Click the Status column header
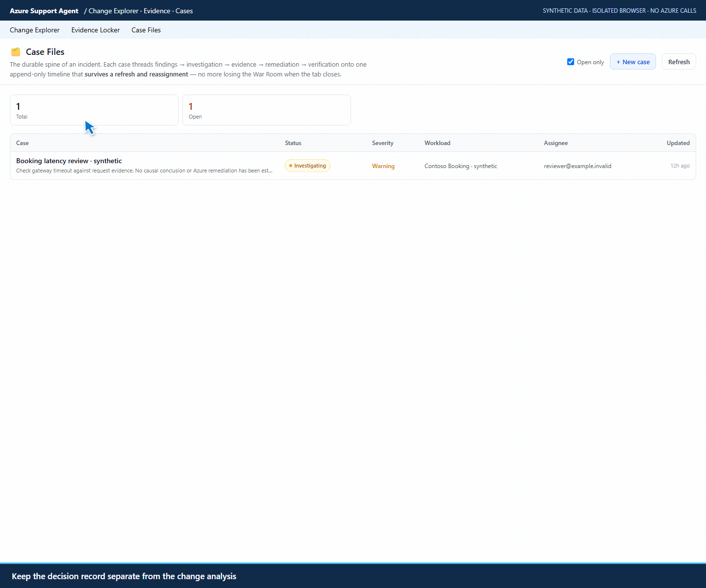This screenshot has height=588, width=706. coord(293,143)
